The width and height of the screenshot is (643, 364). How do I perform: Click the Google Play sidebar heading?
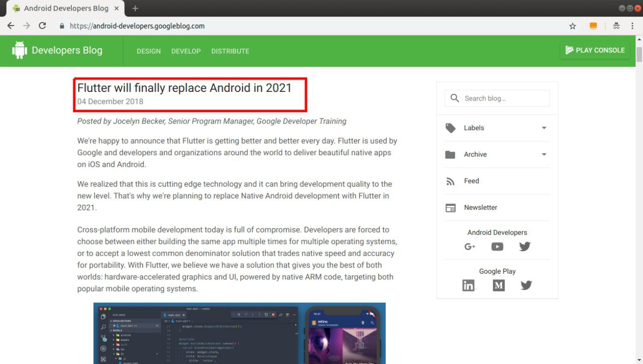pyautogui.click(x=497, y=271)
